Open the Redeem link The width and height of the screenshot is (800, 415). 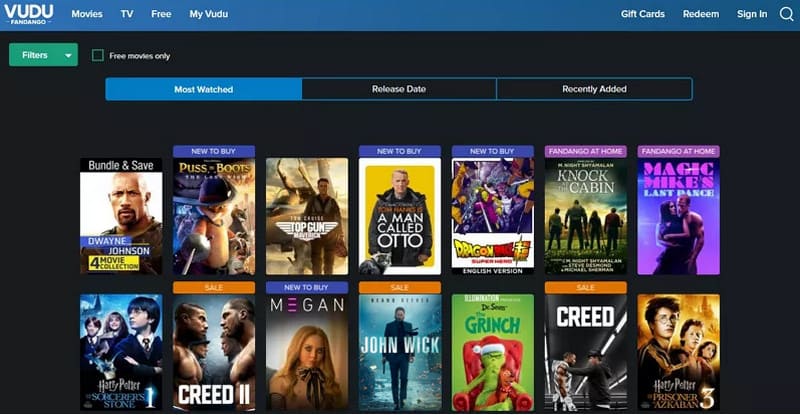[x=701, y=14]
